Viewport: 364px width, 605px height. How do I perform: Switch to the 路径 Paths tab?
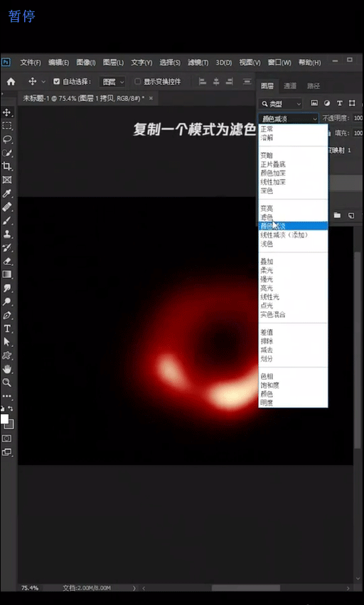314,86
